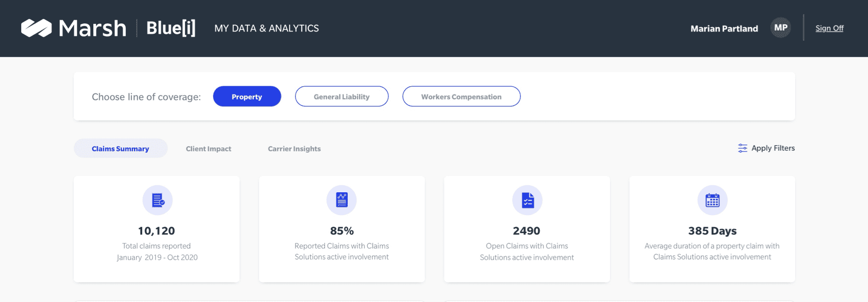Open the Carrier Insights tab
Viewport: 868px width, 302px height.
294,148
